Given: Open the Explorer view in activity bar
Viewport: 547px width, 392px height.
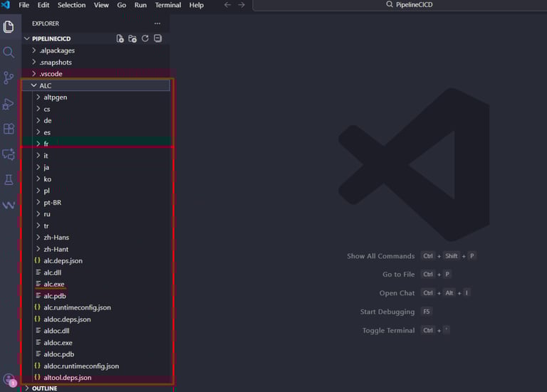Looking at the screenshot, I should point(9,27).
